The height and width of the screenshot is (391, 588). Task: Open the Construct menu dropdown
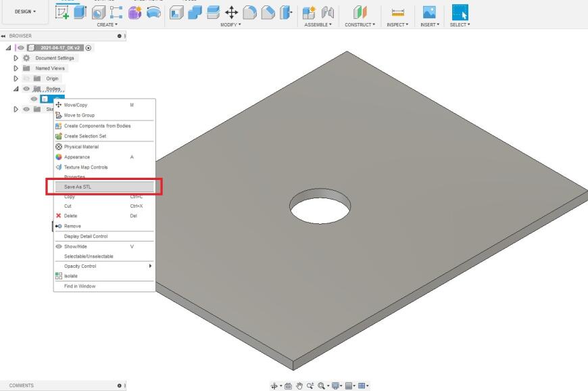point(360,24)
